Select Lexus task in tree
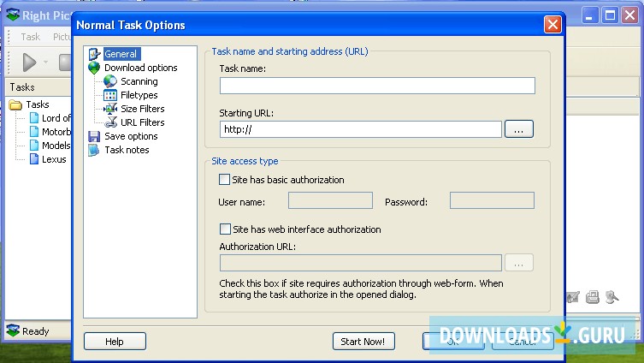The height and width of the screenshot is (363, 644). (x=54, y=159)
